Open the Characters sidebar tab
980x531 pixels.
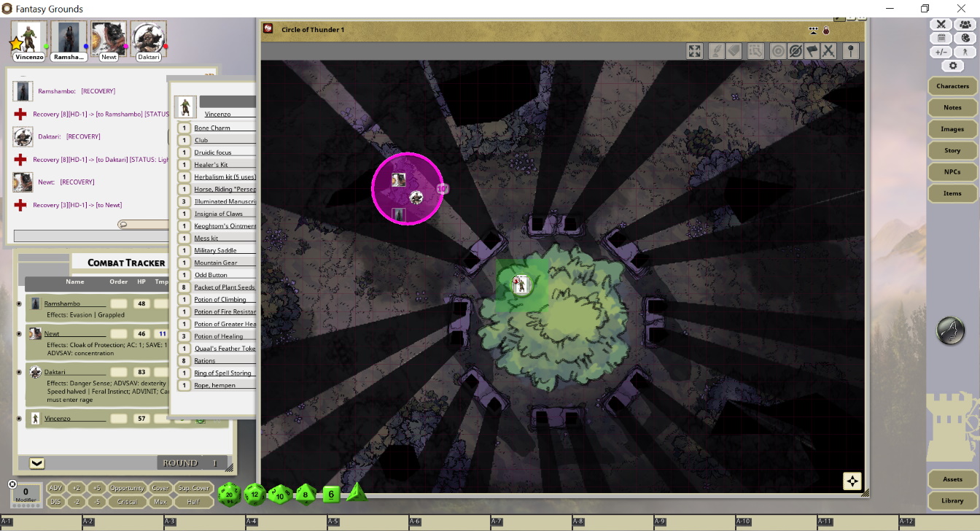(x=952, y=86)
